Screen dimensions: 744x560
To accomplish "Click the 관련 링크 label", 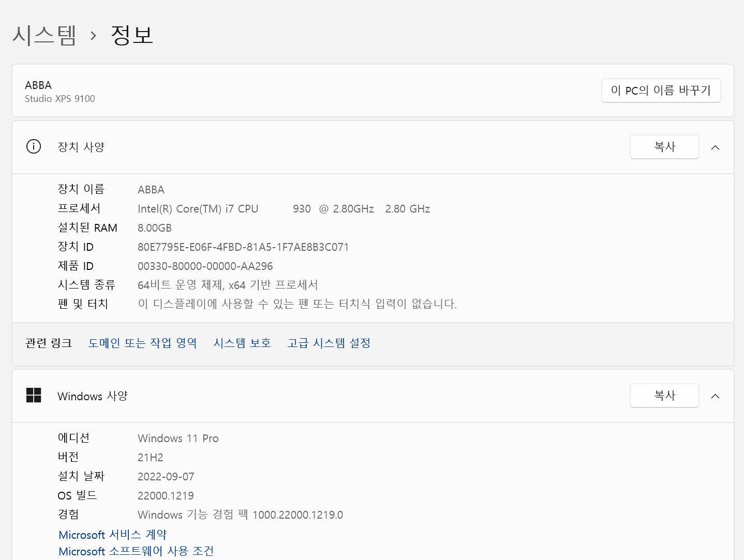I will 49,343.
